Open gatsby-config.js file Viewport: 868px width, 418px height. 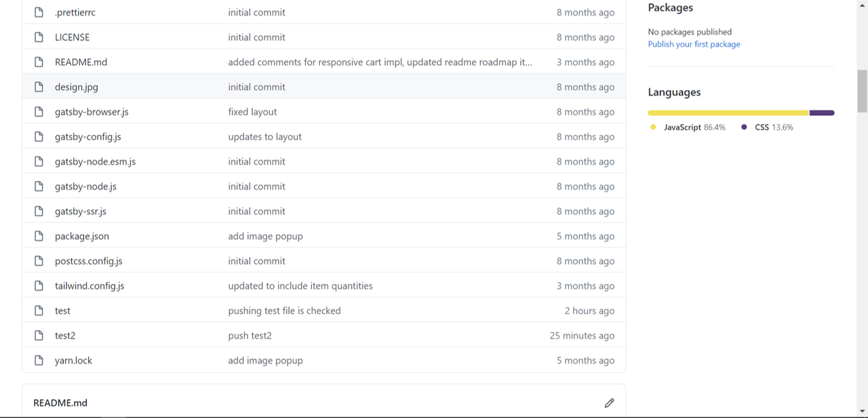pos(87,137)
